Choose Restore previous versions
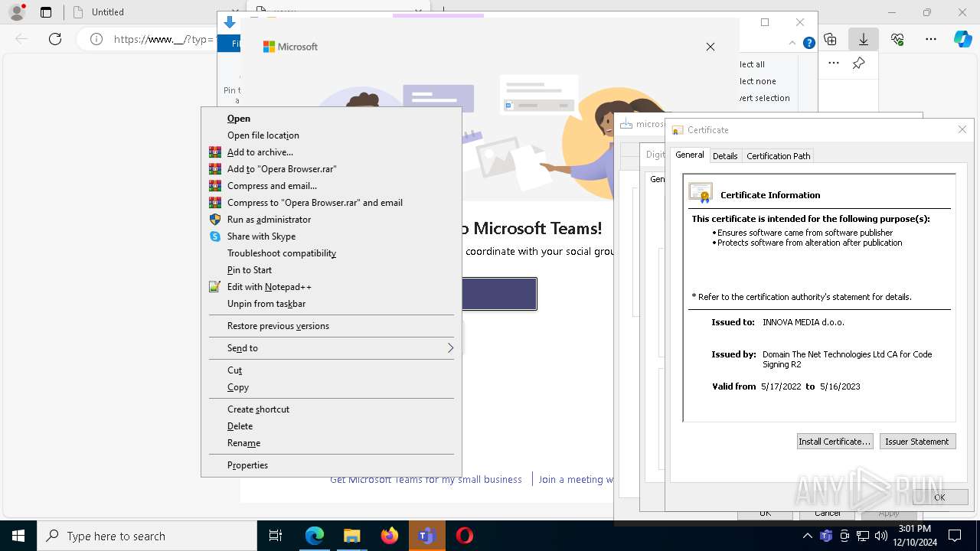 332,326
